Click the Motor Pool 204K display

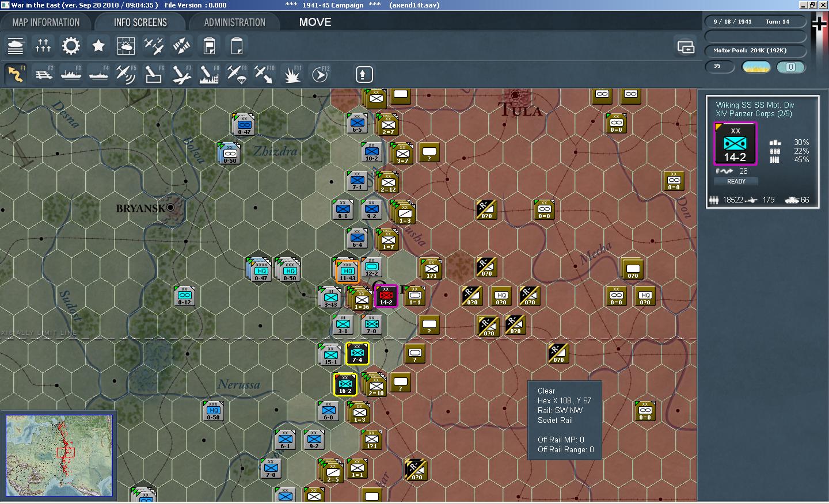tap(756, 51)
